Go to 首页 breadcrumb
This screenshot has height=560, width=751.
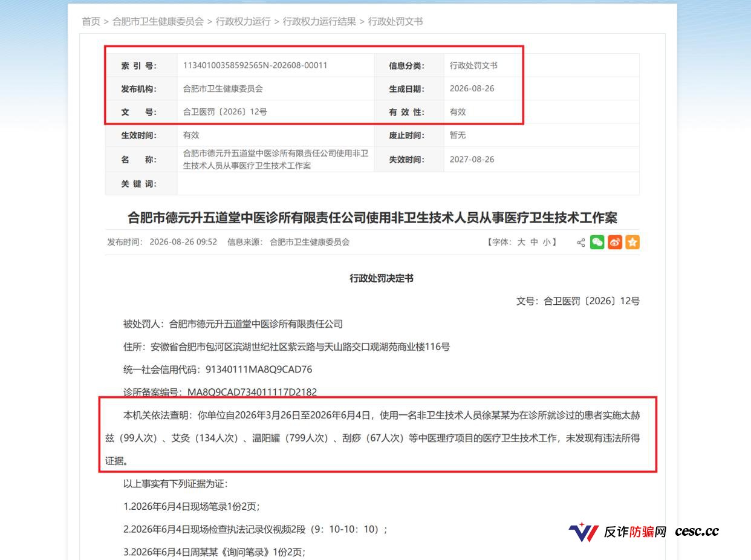point(91,21)
